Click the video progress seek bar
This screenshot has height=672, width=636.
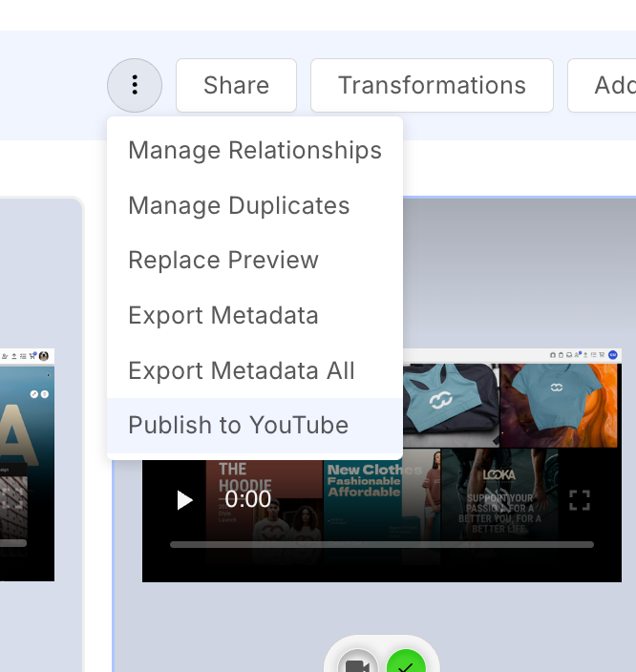[x=382, y=544]
